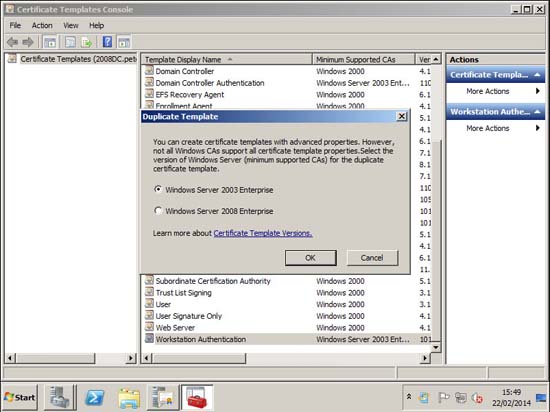550x412 pixels.
Task: Click the Subordinate Certification Authority template icon
Action: click(x=149, y=281)
